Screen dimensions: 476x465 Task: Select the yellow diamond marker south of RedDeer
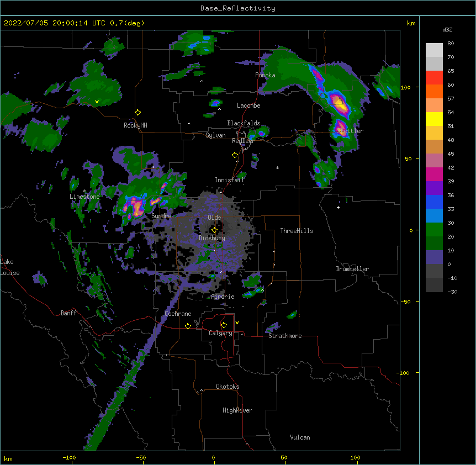tap(235, 155)
